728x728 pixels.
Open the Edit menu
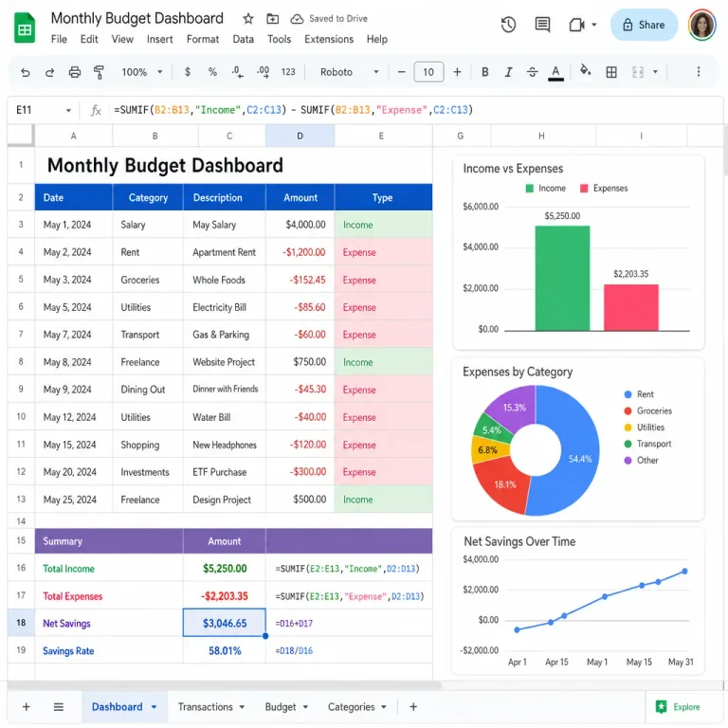coord(89,39)
